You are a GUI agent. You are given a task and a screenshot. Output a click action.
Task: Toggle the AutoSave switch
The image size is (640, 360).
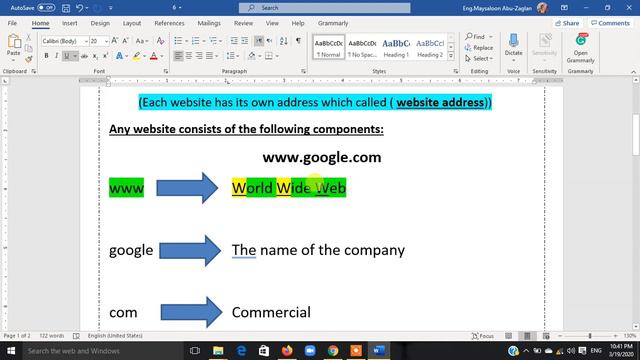(x=46, y=8)
